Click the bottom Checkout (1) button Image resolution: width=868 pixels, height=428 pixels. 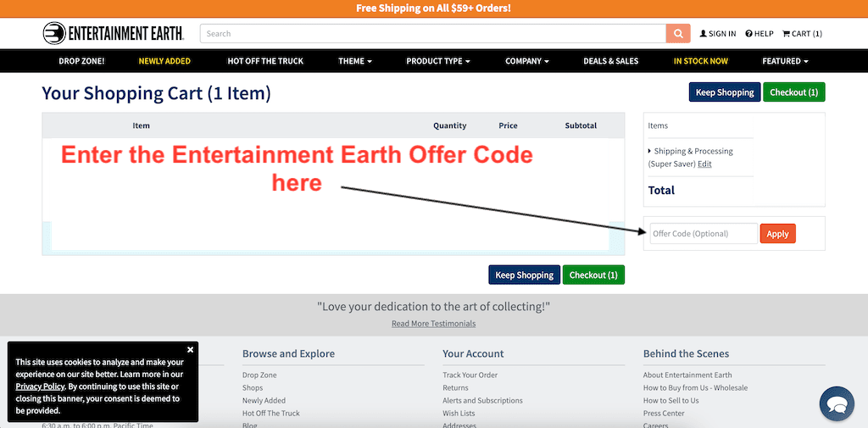click(593, 275)
